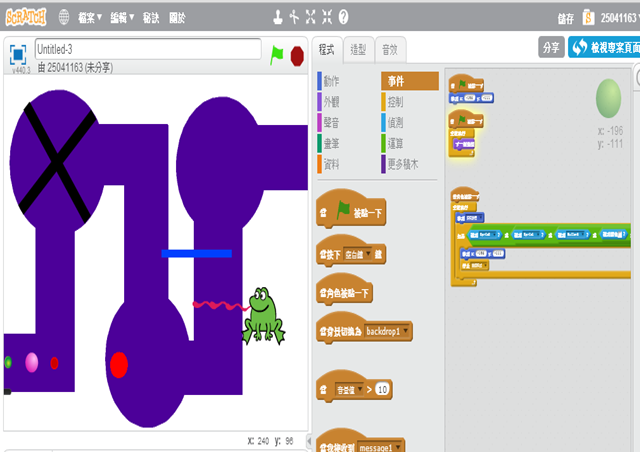Select the Shrink sprite tool
Viewport: 640px width, 452px height.
pyautogui.click(x=327, y=17)
